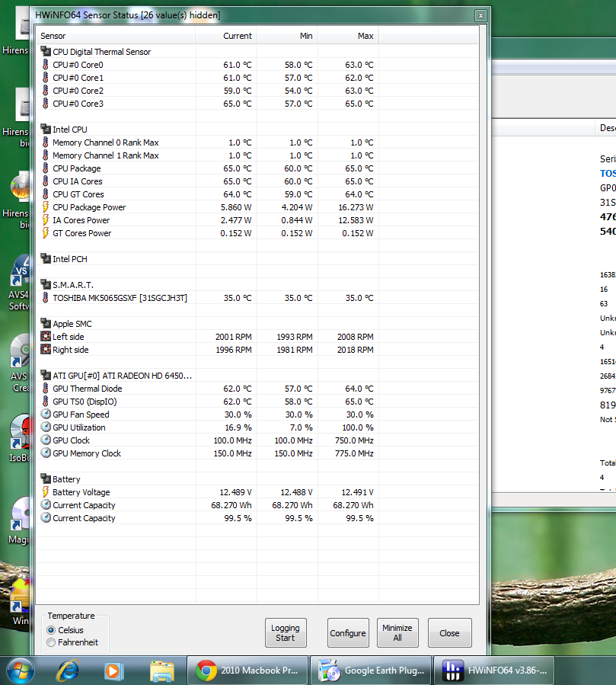
Task: Click the 16.273 W max package power value
Action: tap(356, 207)
